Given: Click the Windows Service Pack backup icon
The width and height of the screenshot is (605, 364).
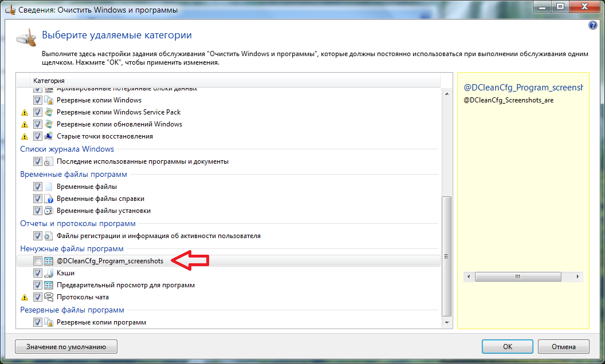Looking at the screenshot, I should pos(49,112).
